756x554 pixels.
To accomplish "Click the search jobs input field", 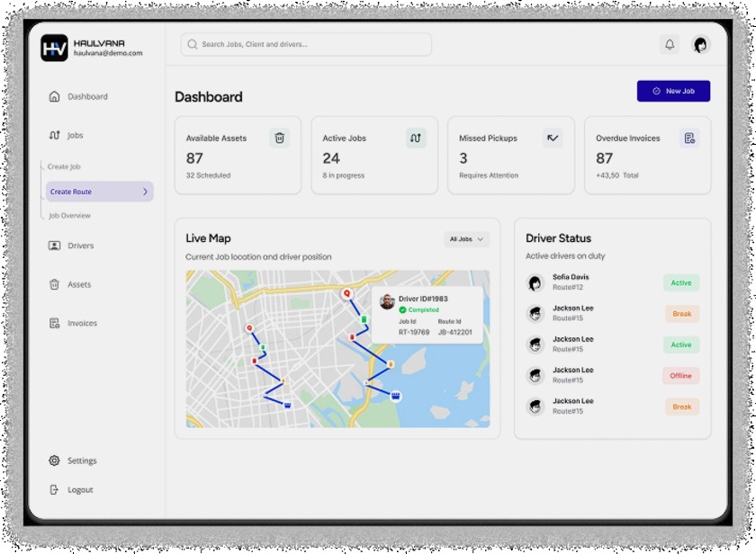I will [306, 45].
